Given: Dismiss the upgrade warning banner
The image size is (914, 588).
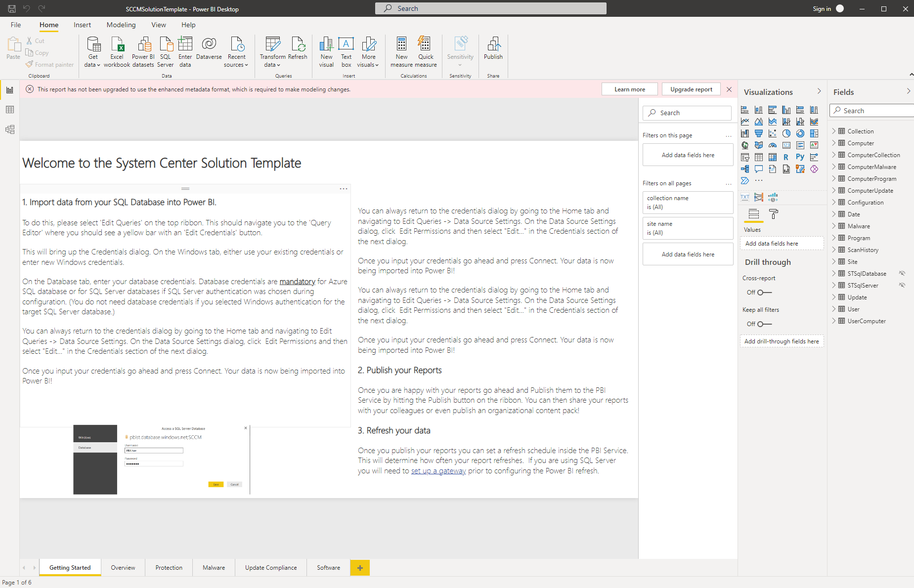Looking at the screenshot, I should [x=729, y=89].
